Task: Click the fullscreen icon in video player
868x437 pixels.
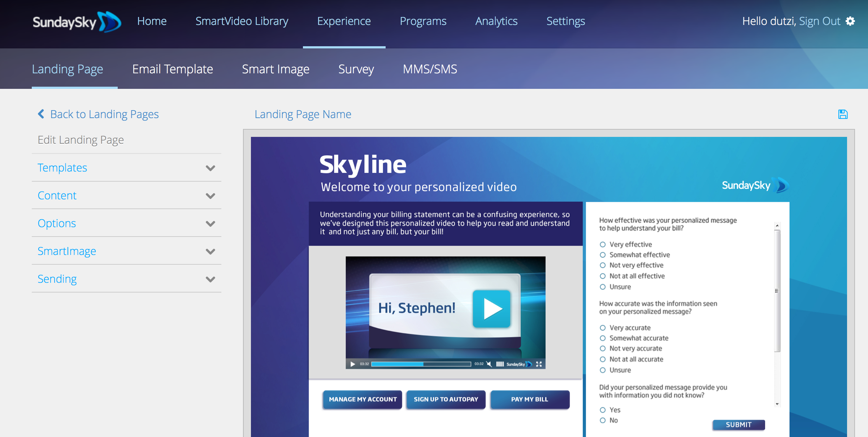Action: click(539, 364)
